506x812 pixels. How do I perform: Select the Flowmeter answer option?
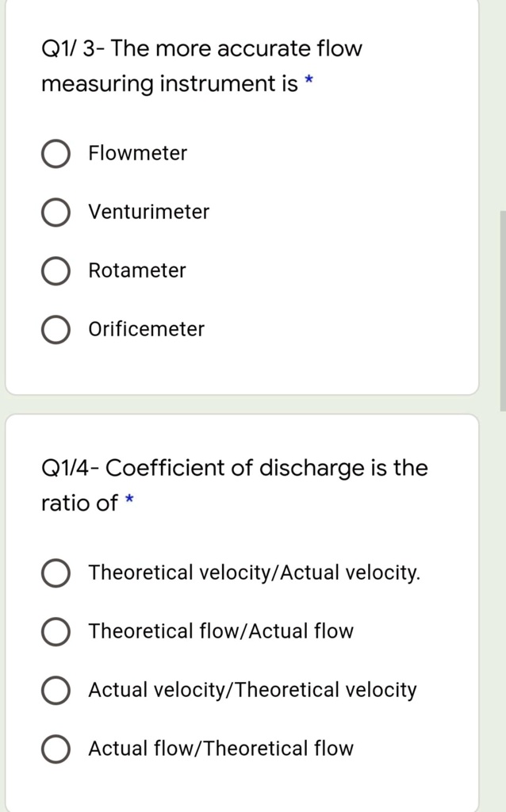pos(56,154)
